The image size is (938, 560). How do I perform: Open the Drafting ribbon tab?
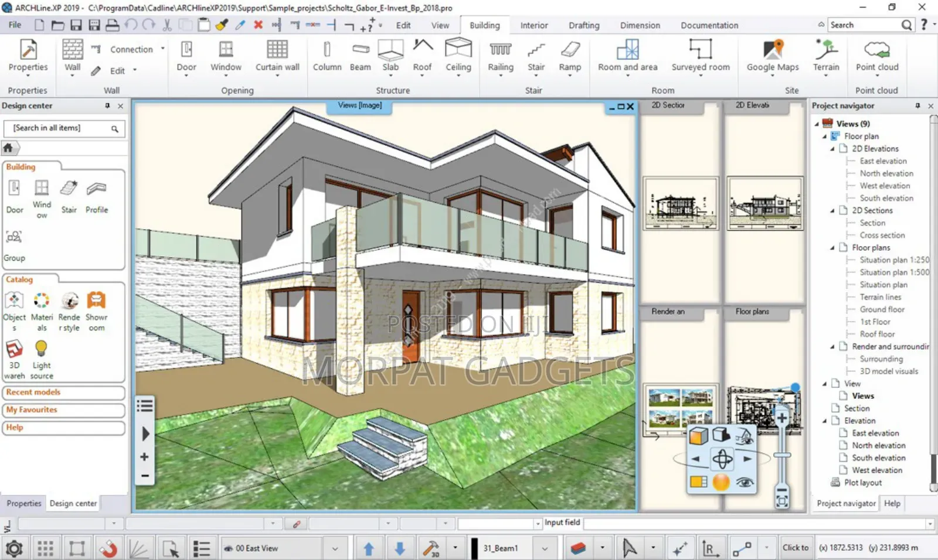click(x=584, y=25)
